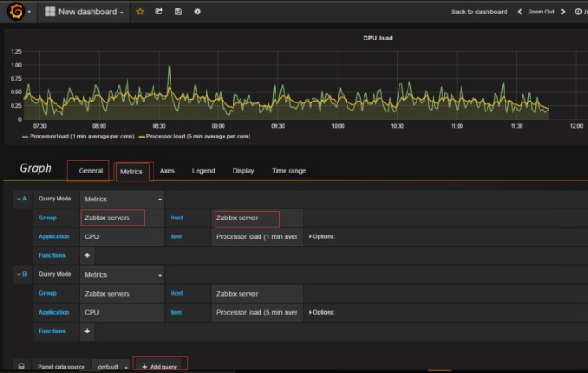The width and height of the screenshot is (588, 373).
Task: Save dashboard with floppy disk icon
Action: pos(179,12)
